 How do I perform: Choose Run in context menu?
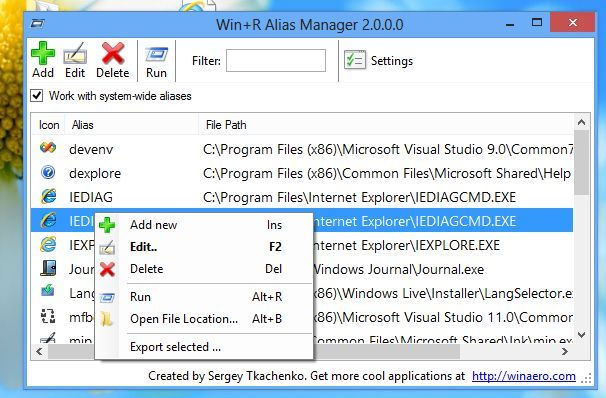(x=204, y=297)
